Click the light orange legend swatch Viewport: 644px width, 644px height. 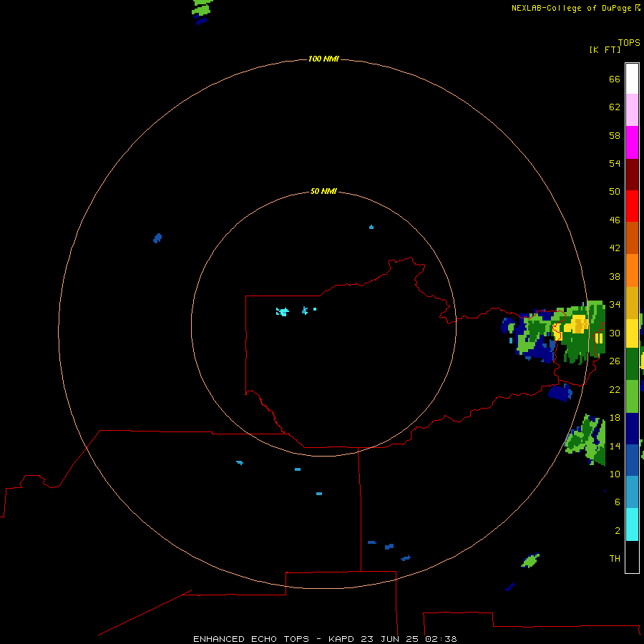pyautogui.click(x=632, y=270)
